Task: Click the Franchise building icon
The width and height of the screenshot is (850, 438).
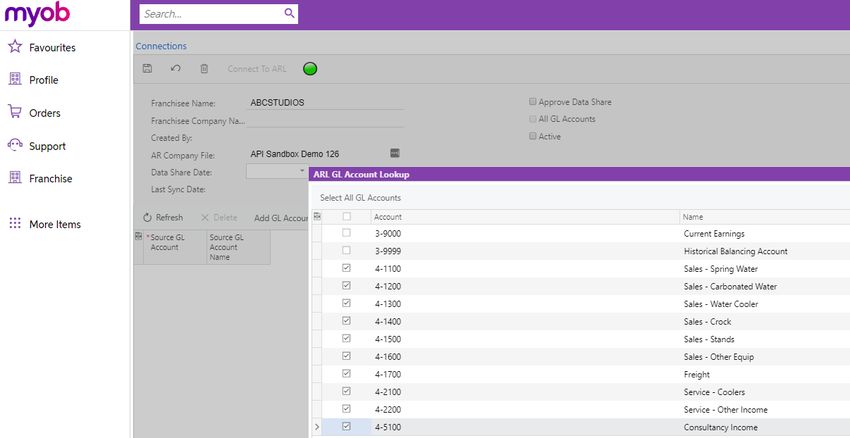Action: pyautogui.click(x=15, y=177)
